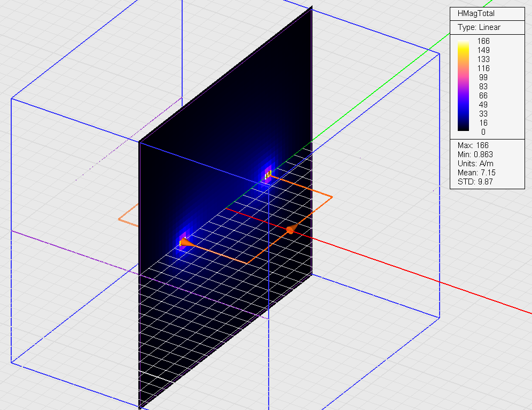
Task: Click the orange loop segment left of plane
Action: pos(127,214)
